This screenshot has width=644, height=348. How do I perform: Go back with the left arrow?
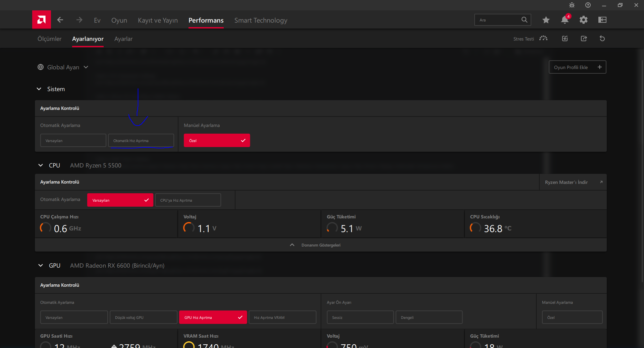coord(60,20)
